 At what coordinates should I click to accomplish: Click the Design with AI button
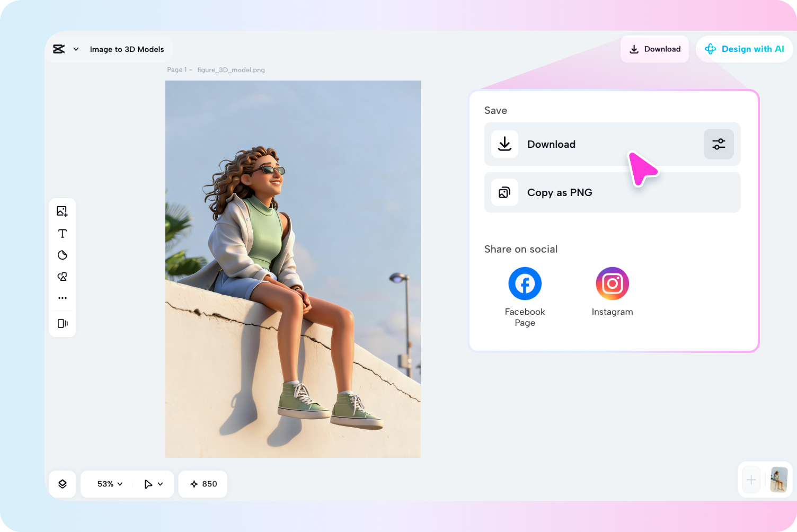coord(745,49)
